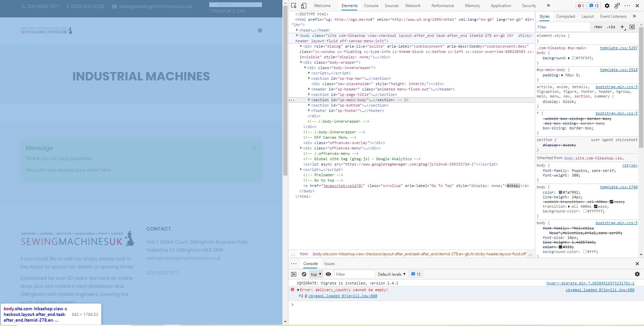
Task: Toggle the .cls element classes panel
Action: tap(611, 27)
